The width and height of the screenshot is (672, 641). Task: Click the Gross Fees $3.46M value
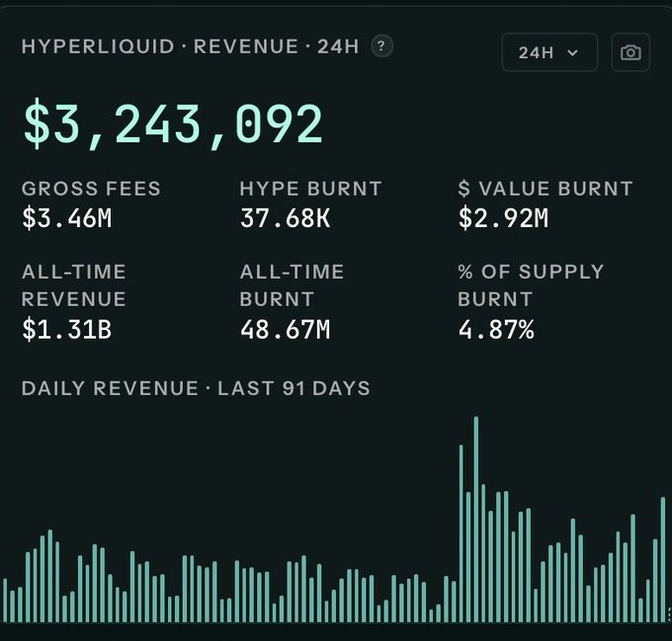coord(67,218)
